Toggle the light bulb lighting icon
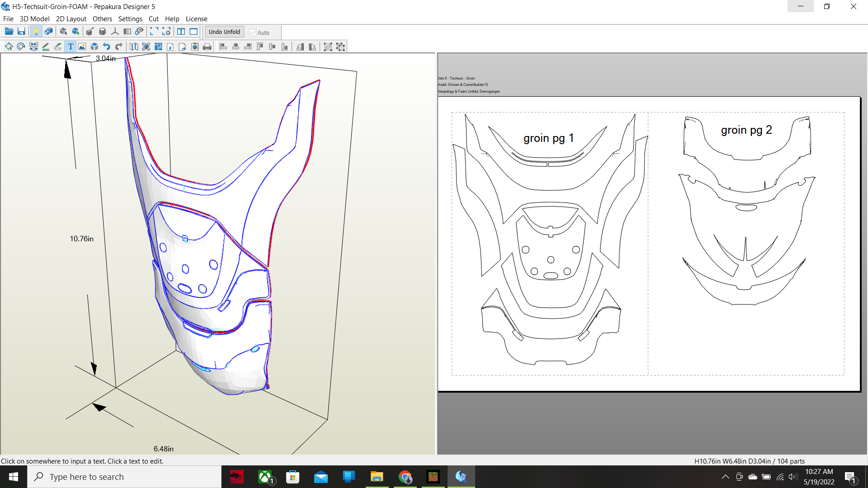This screenshot has width=868, height=488. [36, 32]
